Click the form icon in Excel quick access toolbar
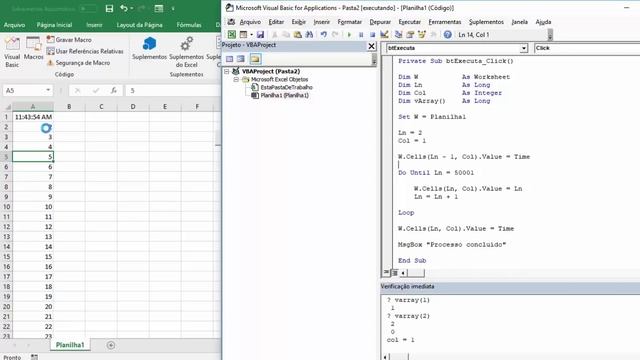This screenshot has width=640, height=360. (x=159, y=9)
